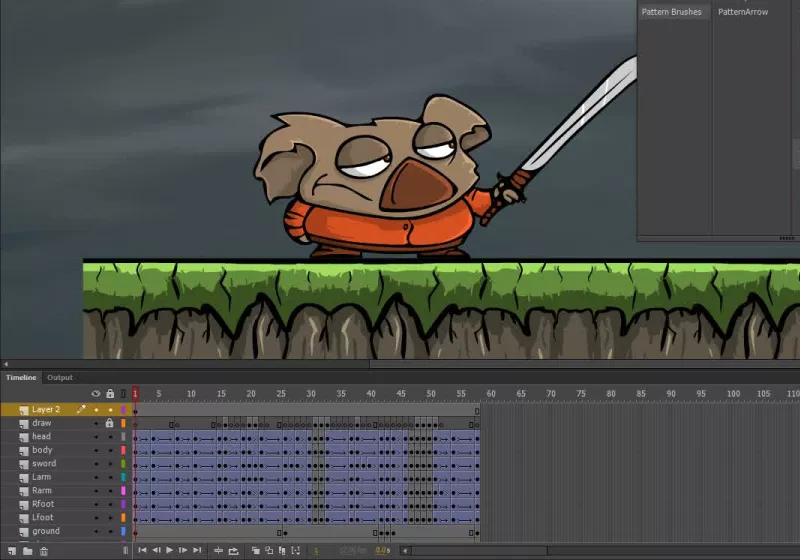The height and width of the screenshot is (560, 800).
Task: Click the Rarm layer pink color swatch
Action: click(x=123, y=491)
